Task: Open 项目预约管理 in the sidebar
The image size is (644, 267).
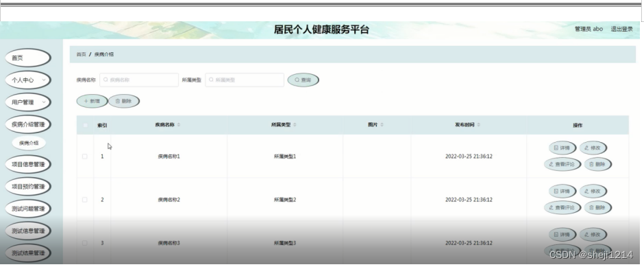Action: coord(28,187)
